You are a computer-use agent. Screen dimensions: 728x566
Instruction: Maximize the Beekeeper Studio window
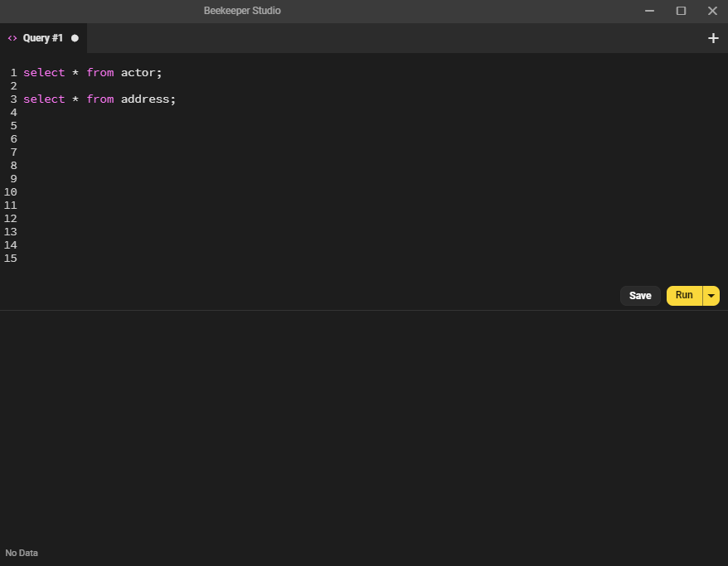[681, 11]
